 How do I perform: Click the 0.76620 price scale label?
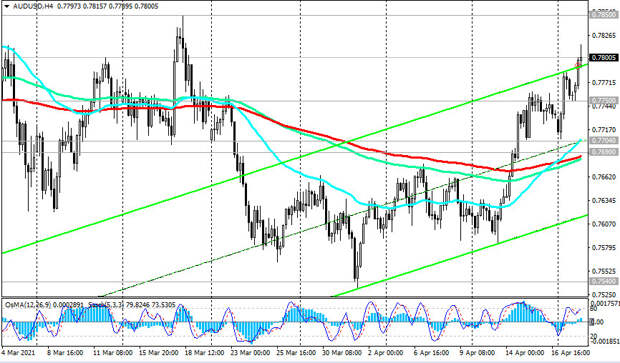604,177
